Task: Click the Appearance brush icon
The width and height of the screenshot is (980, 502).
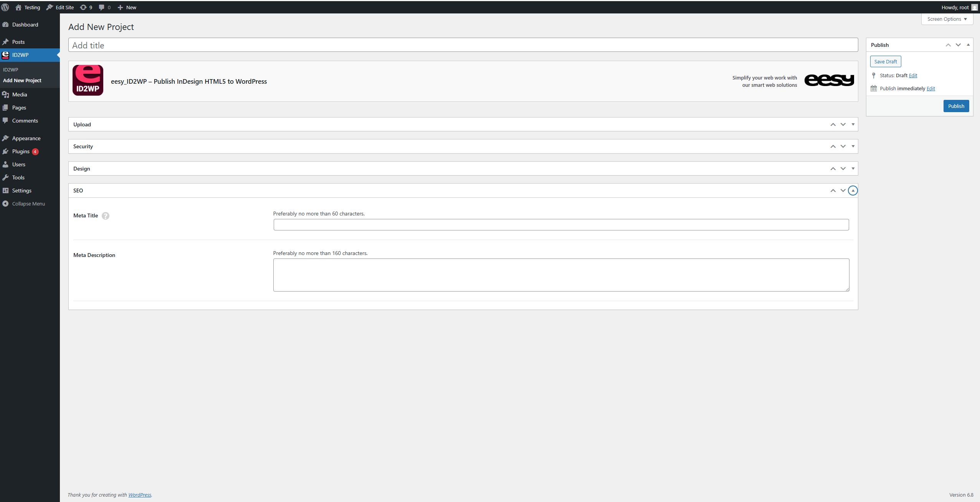Action: (x=5, y=138)
